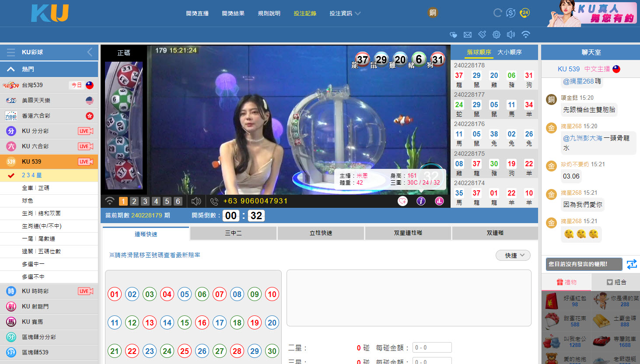
Task: Click the refresh icon in the header
Action: pyautogui.click(x=497, y=13)
